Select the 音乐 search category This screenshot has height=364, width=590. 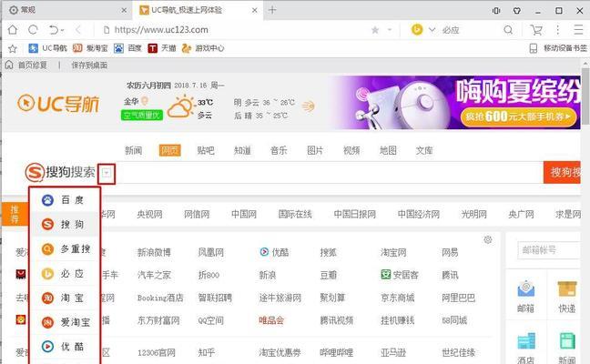[279, 150]
